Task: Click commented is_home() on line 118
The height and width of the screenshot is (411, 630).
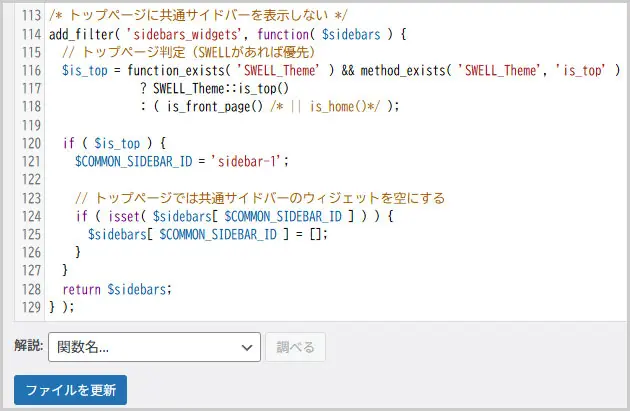Action: point(337,107)
